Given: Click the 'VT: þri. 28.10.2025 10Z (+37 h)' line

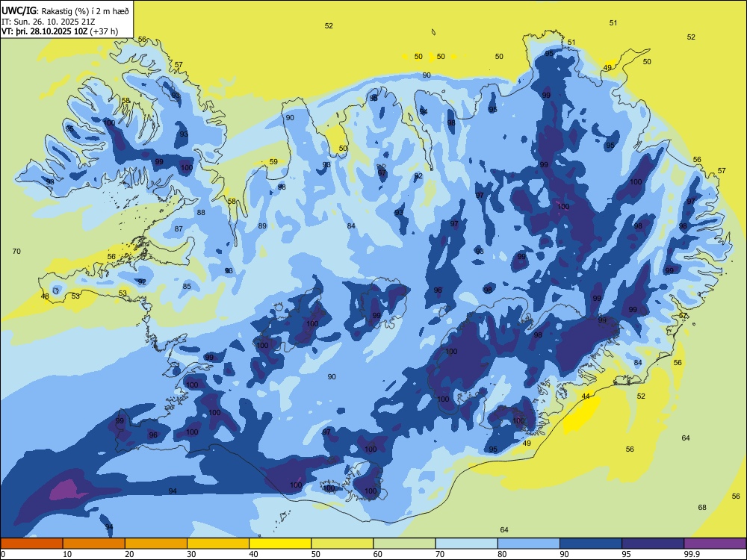Looking at the screenshot, I should click(60, 31).
